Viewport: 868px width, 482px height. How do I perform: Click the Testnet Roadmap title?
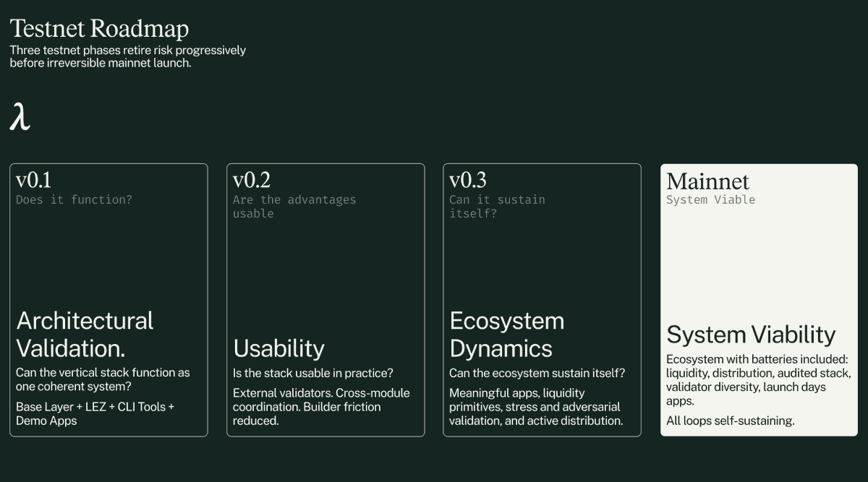coord(99,28)
